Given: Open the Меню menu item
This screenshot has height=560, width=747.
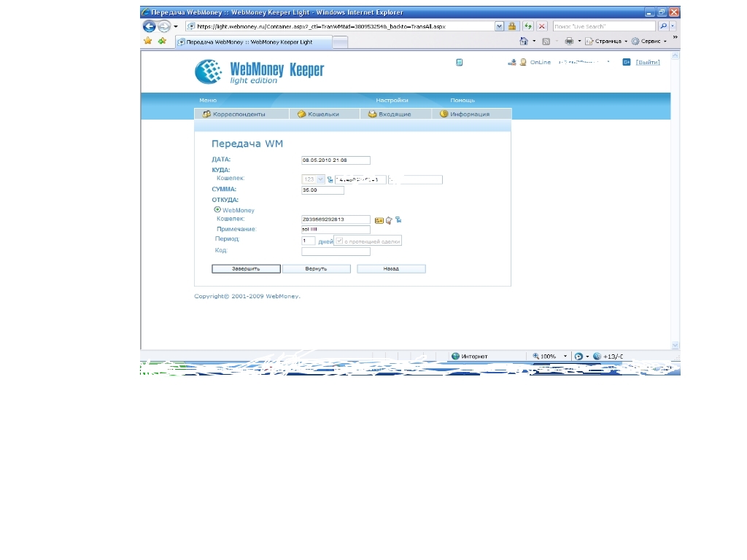Looking at the screenshot, I should point(208,100).
